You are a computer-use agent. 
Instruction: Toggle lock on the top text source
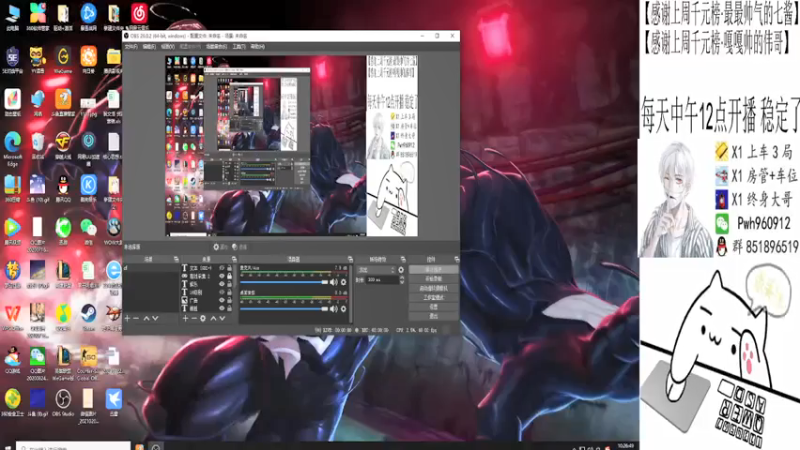[x=229, y=268]
